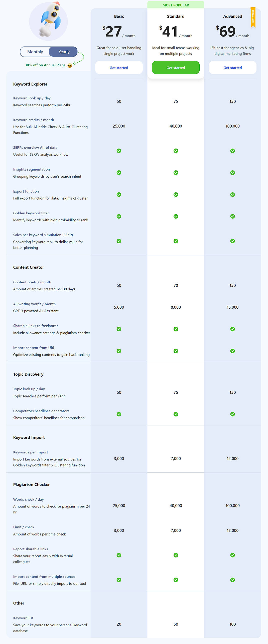The width and height of the screenshot is (268, 644).
Task: Click Basic plan's Golden keyword filter checkmark
Action: [x=119, y=216]
